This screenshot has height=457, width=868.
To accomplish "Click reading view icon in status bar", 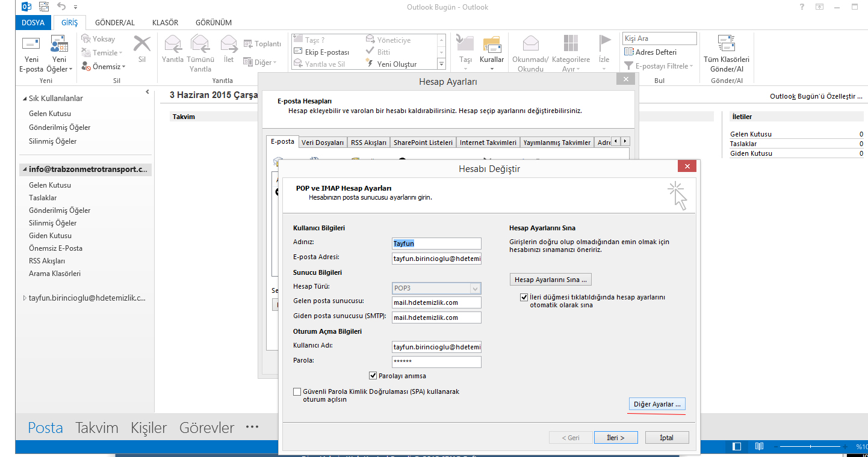I will [x=759, y=447].
